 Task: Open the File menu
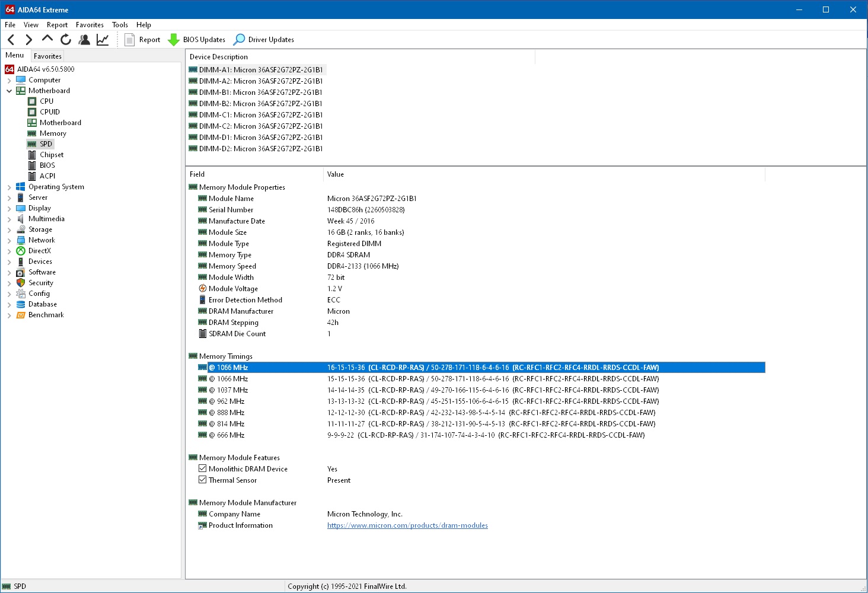(10, 25)
